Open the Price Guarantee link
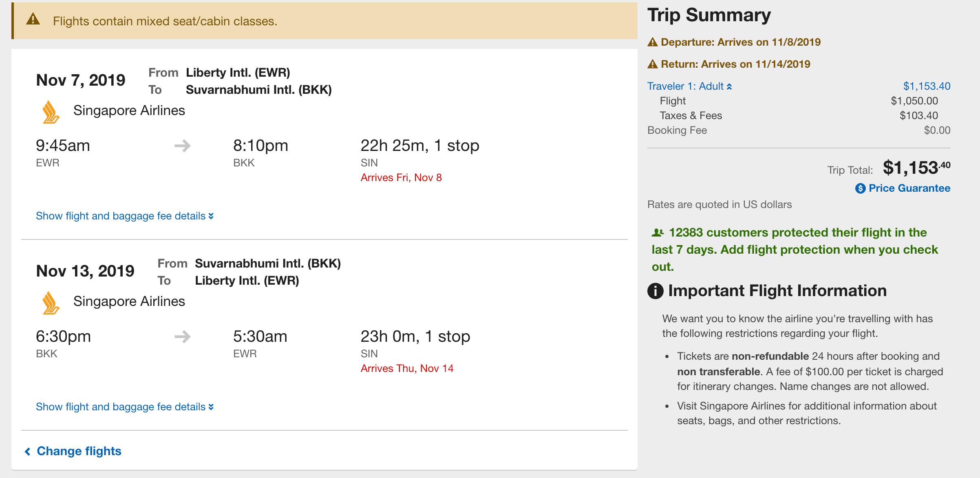Image resolution: width=980 pixels, height=478 pixels. coord(909,188)
